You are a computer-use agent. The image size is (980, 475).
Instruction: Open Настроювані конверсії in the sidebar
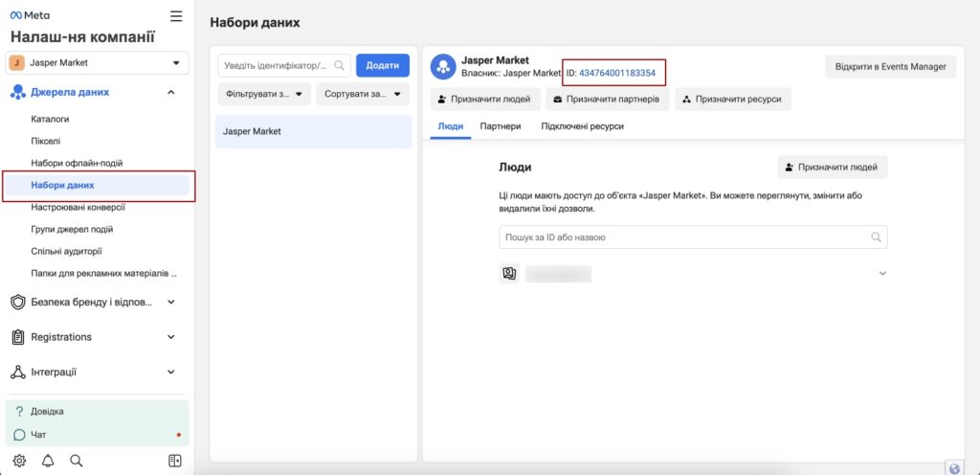(78, 207)
